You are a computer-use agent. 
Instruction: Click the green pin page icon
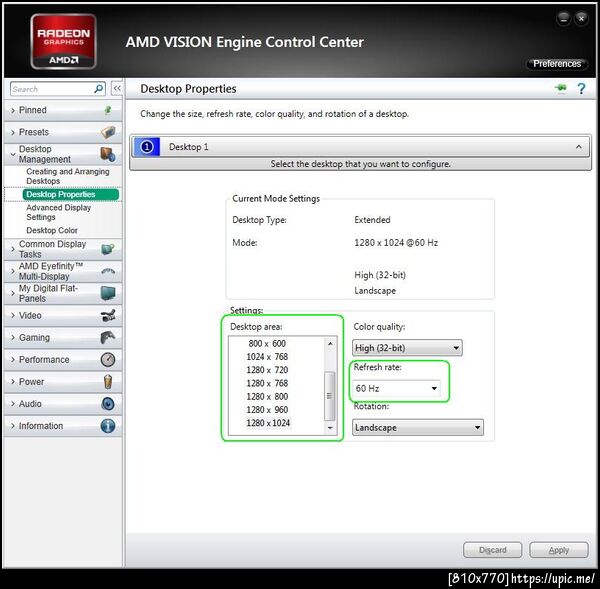561,88
